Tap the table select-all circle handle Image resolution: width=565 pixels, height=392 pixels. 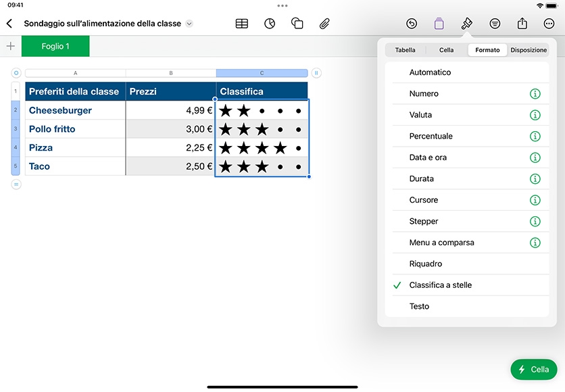point(16,73)
